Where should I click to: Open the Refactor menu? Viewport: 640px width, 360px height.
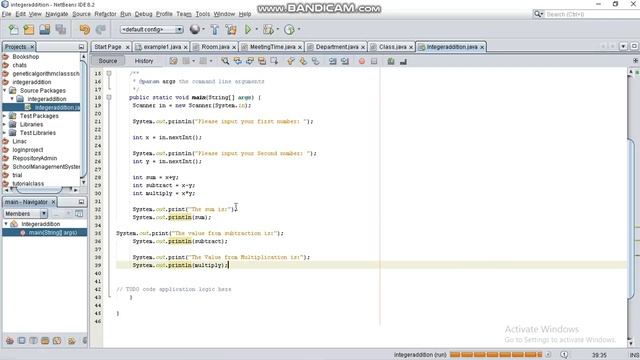pyautogui.click(x=105, y=14)
